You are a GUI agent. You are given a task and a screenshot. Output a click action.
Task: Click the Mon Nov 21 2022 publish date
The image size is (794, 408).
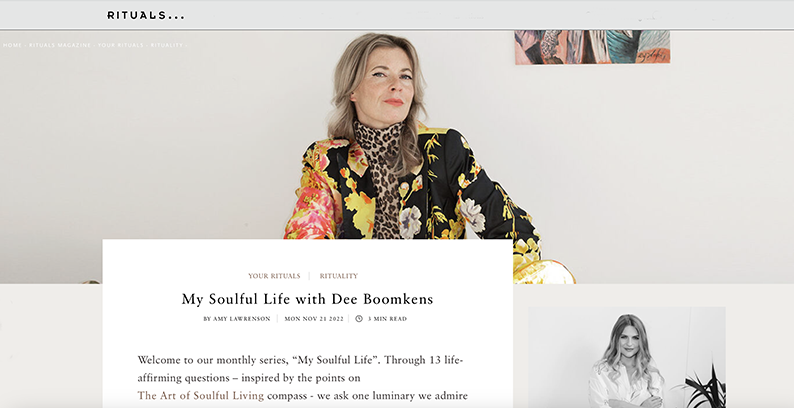click(314, 319)
